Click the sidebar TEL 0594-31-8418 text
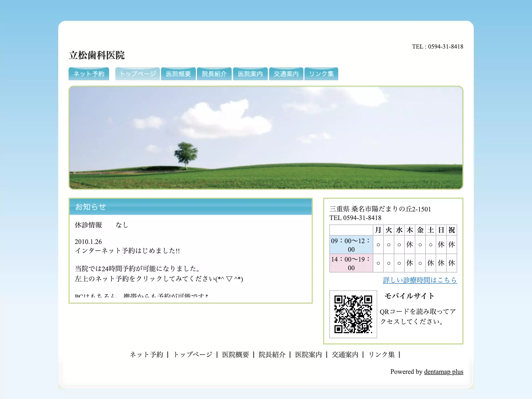The image size is (532, 399). pos(355,218)
